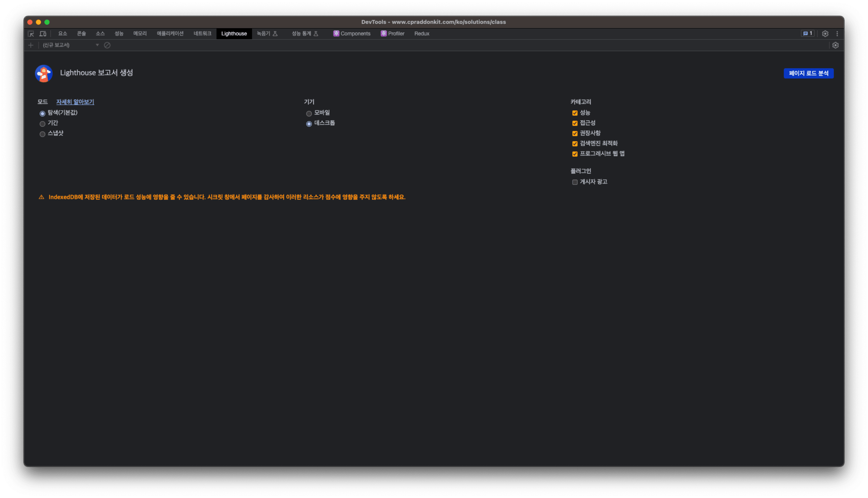Enable the 게시자 광고 plugin checkbox
This screenshot has height=498, width=868.
point(575,182)
